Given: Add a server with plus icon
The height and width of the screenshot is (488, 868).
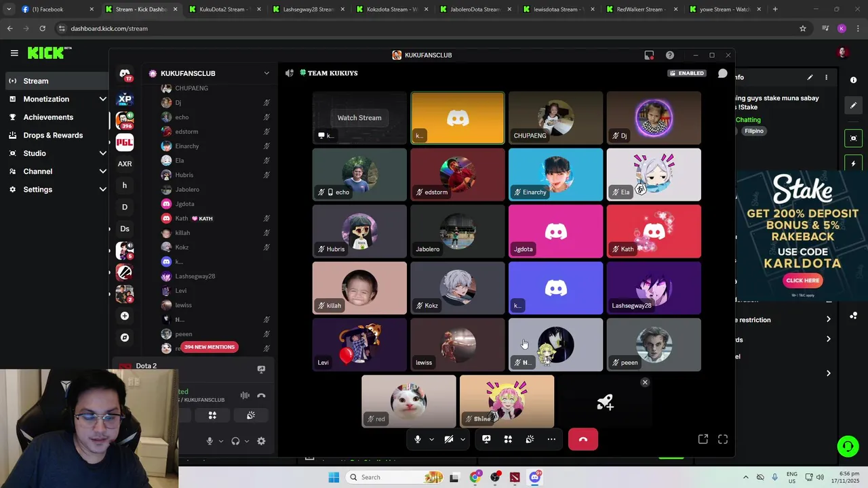Looking at the screenshot, I should [x=125, y=316].
